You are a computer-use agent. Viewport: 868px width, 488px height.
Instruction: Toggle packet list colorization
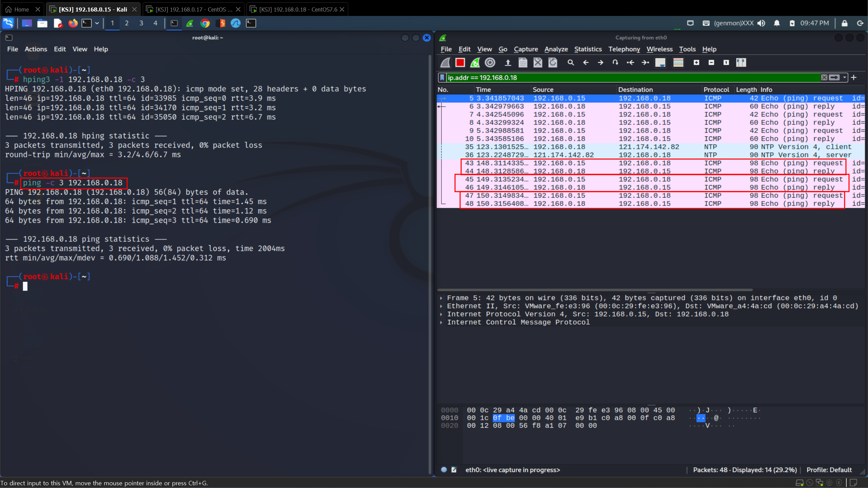pyautogui.click(x=678, y=62)
